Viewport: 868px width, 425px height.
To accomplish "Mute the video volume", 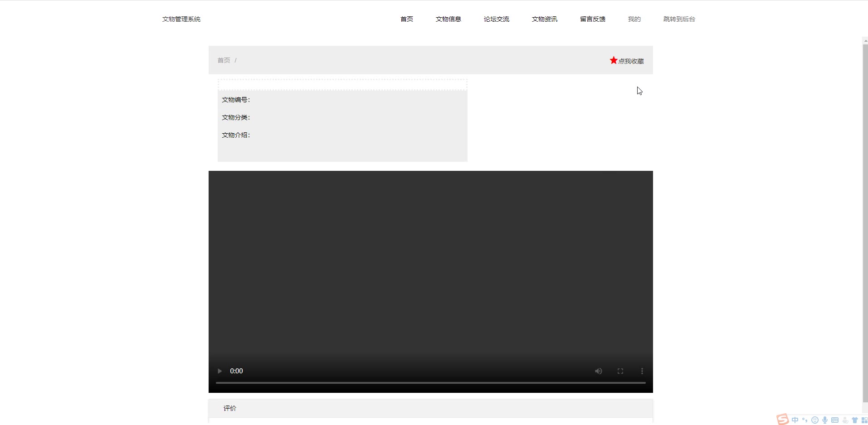I will [599, 371].
